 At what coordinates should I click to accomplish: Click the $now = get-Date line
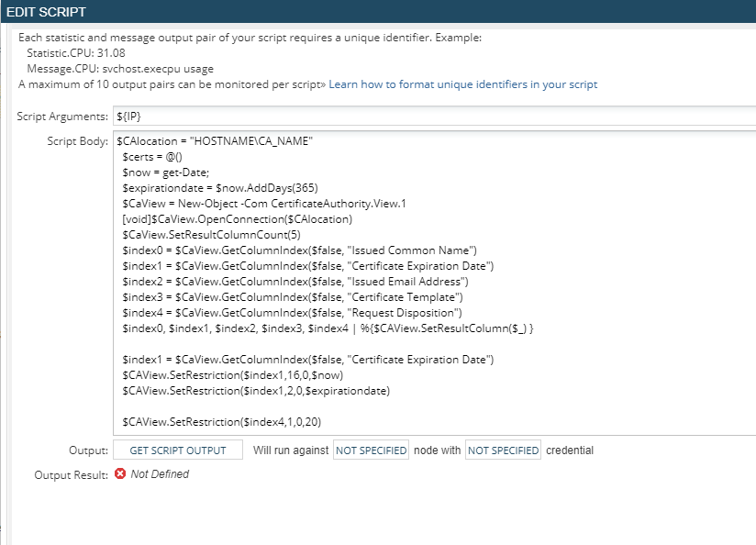165,172
